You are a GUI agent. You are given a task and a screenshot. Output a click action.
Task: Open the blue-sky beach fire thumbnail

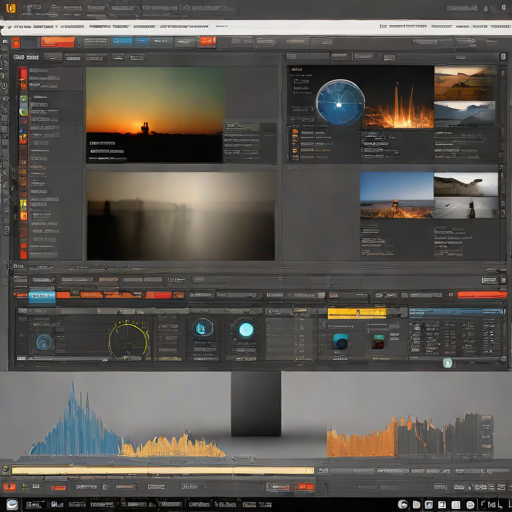397,195
